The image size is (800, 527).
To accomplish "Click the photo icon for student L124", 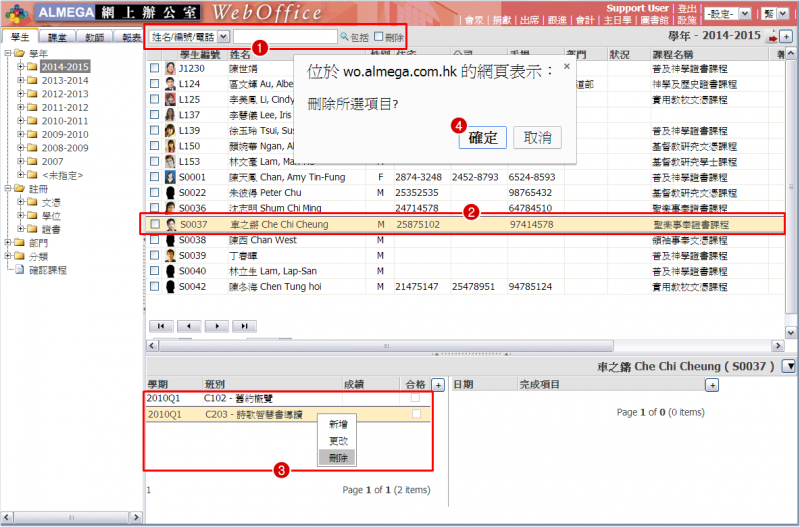I will click(x=170, y=84).
